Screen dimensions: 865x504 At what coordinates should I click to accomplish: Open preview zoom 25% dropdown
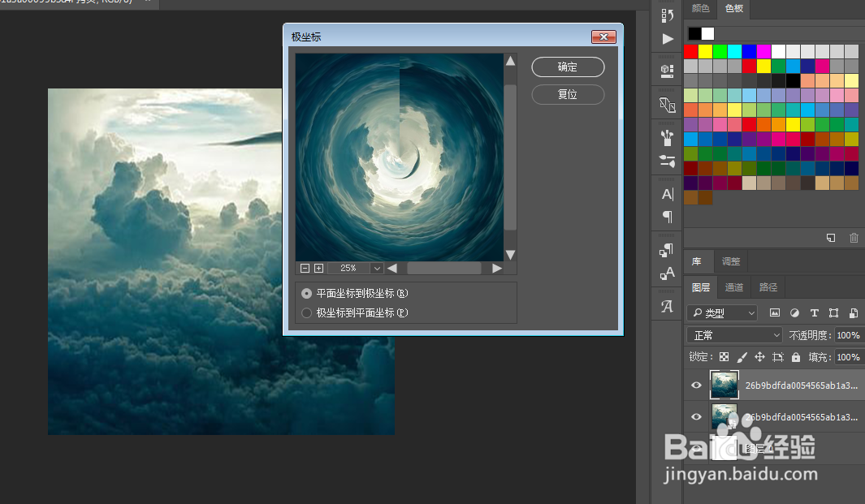coord(377,268)
